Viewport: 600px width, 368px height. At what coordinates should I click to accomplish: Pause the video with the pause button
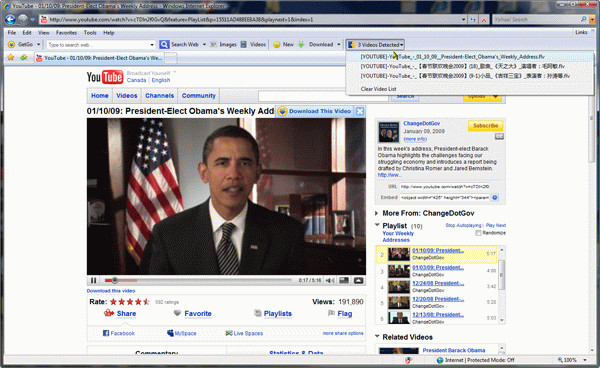click(x=93, y=280)
